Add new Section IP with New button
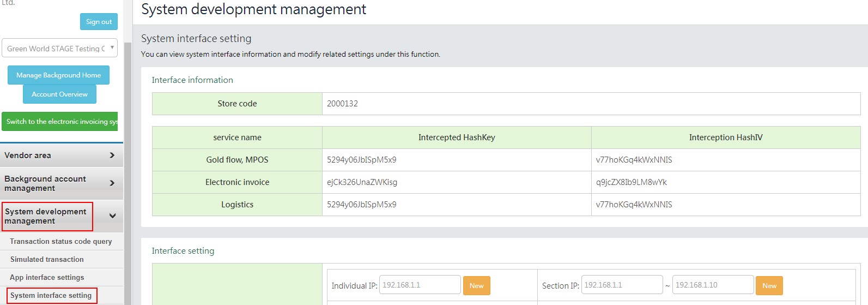868x305 pixels. pyautogui.click(x=769, y=286)
